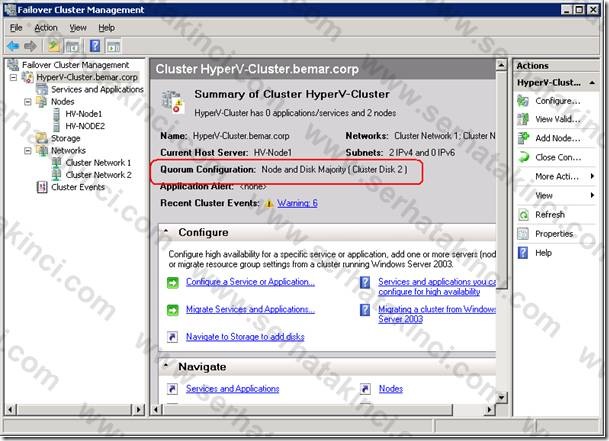Screen dimensions: 609x441
Task: Click the cluster summary warning icon
Action: click(172, 102)
